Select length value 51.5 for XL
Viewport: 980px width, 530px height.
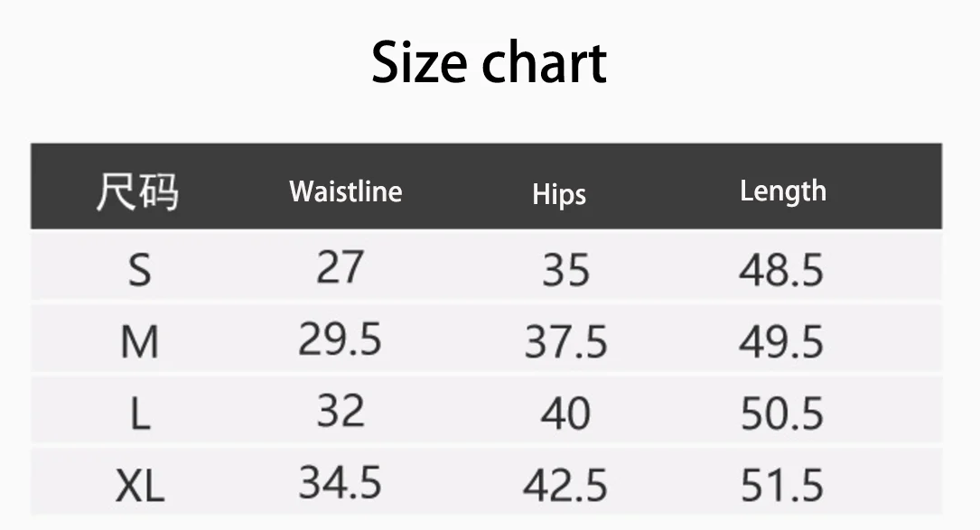781,486
